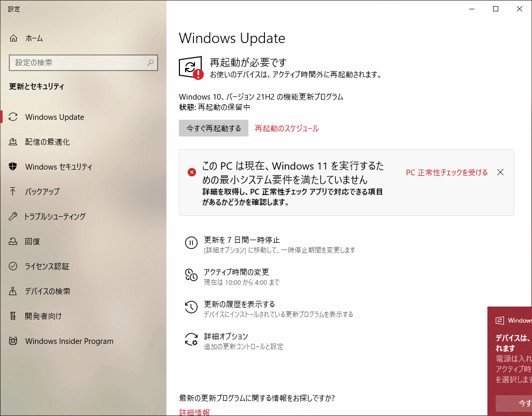Dismiss the Windows 11 requirements notice with X

[x=500, y=172]
